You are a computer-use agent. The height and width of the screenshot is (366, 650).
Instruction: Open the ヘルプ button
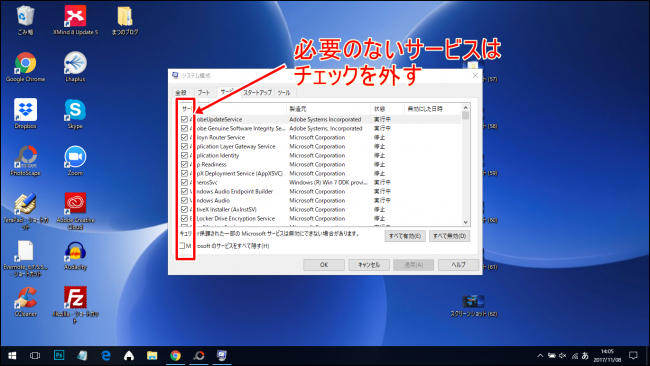458,265
